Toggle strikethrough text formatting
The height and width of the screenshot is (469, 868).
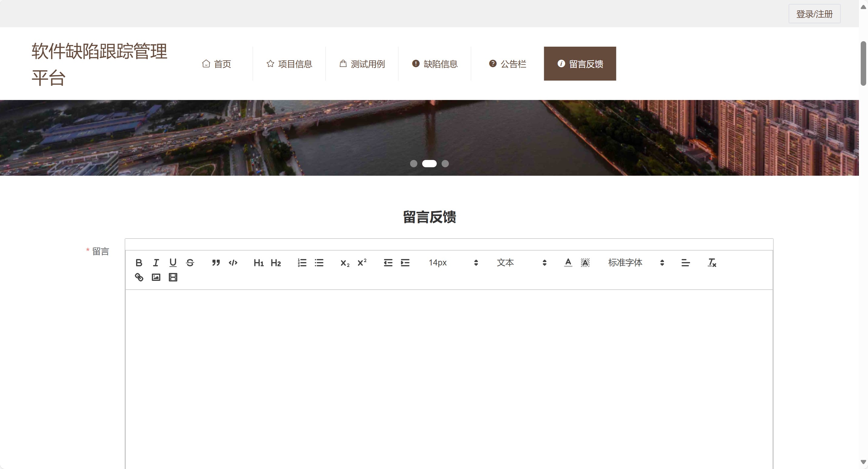point(190,263)
